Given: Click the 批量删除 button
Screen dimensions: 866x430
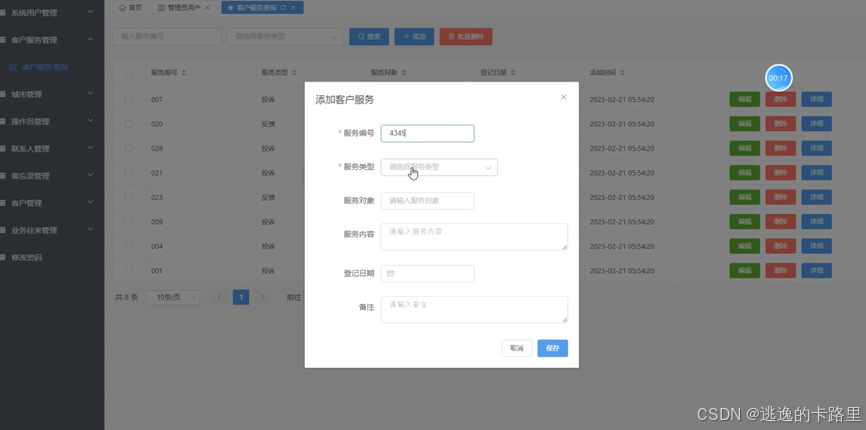Looking at the screenshot, I should pyautogui.click(x=466, y=37).
